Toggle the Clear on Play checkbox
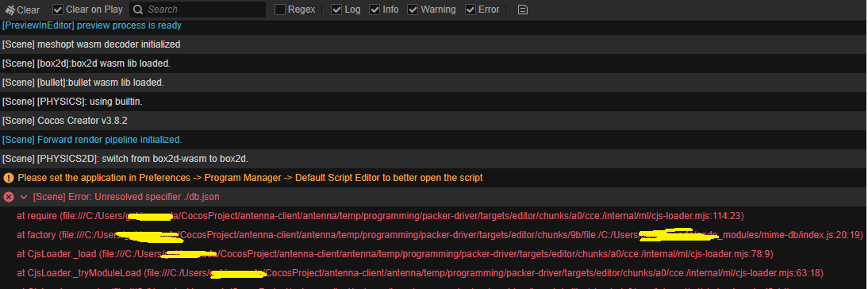The image size is (868, 289). (58, 10)
